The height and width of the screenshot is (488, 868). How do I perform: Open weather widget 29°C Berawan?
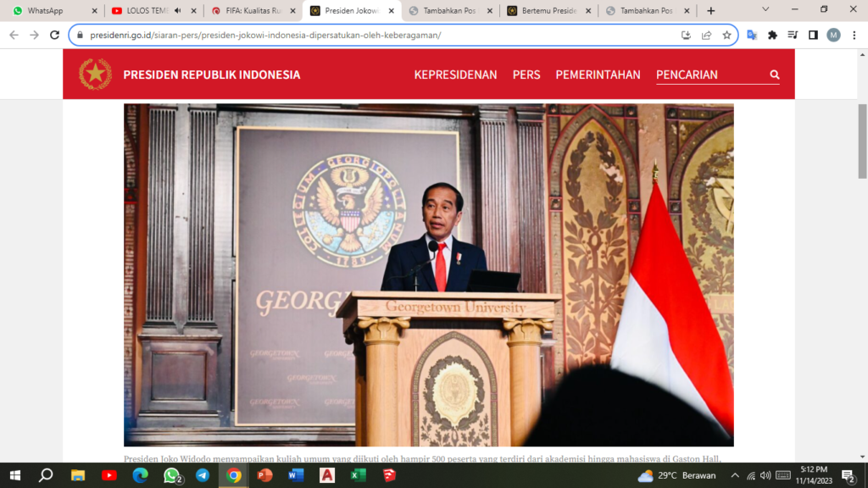pos(676,475)
